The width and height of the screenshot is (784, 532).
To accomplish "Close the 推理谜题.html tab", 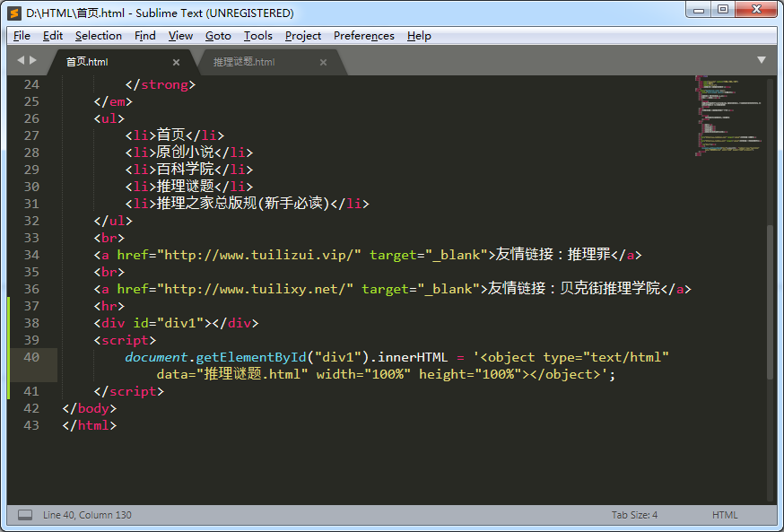I will tap(323, 63).
